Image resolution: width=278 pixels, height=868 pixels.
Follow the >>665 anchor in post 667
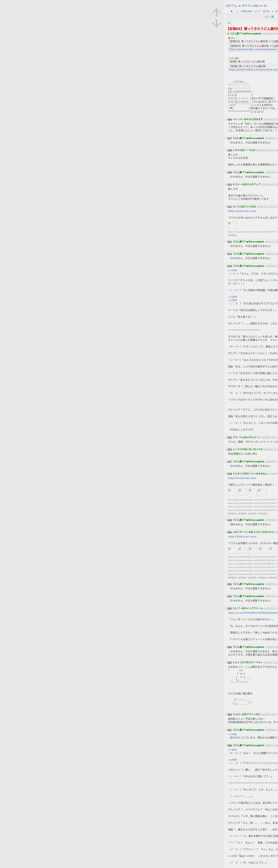pos(232,734)
